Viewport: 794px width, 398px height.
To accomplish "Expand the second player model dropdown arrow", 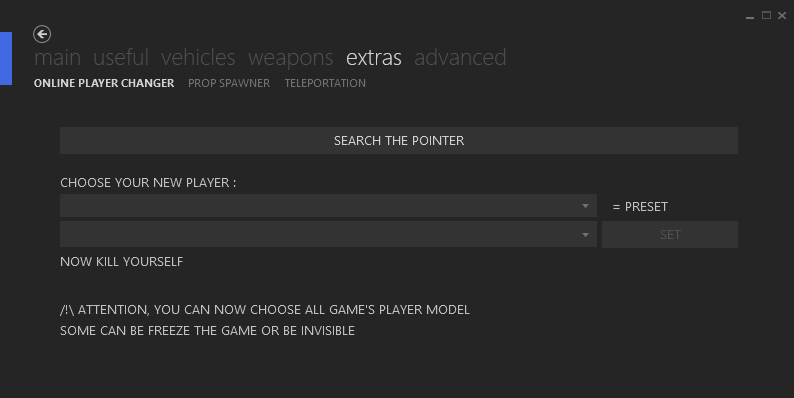I will tap(585, 234).
